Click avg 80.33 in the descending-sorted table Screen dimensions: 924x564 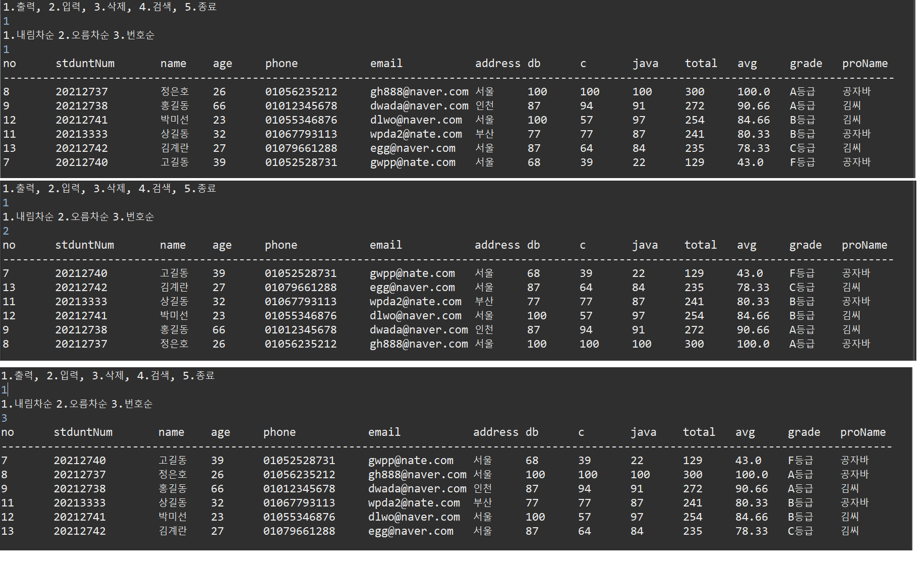tap(754, 134)
